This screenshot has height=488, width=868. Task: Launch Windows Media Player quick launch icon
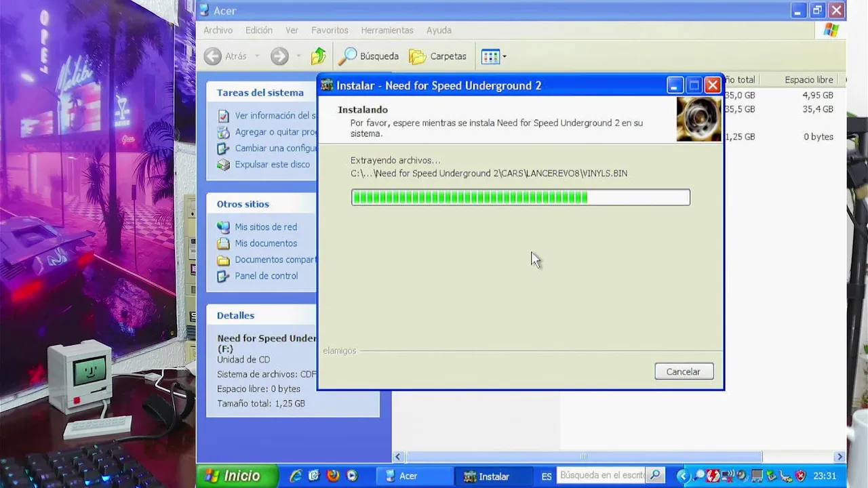(352, 476)
